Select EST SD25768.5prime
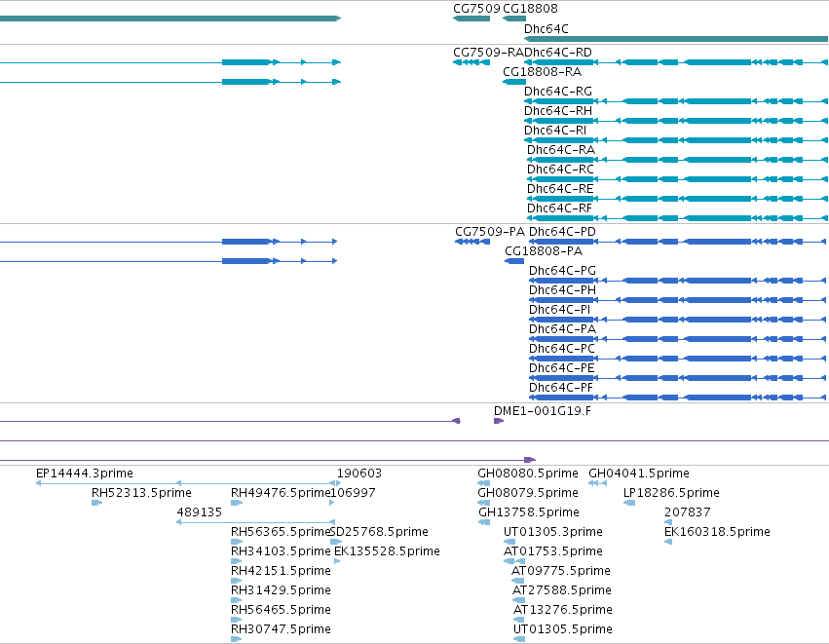829x644 pixels. click(379, 532)
